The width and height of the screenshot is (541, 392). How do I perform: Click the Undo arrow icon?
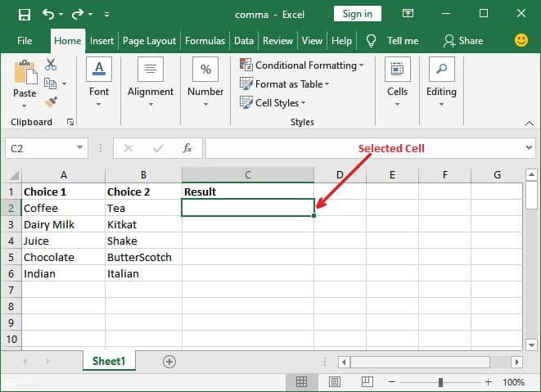[x=48, y=14]
